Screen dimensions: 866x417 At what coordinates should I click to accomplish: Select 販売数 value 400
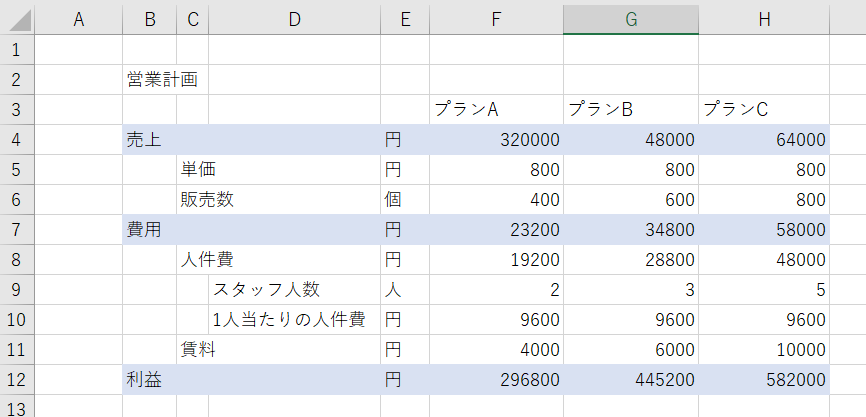coord(497,199)
